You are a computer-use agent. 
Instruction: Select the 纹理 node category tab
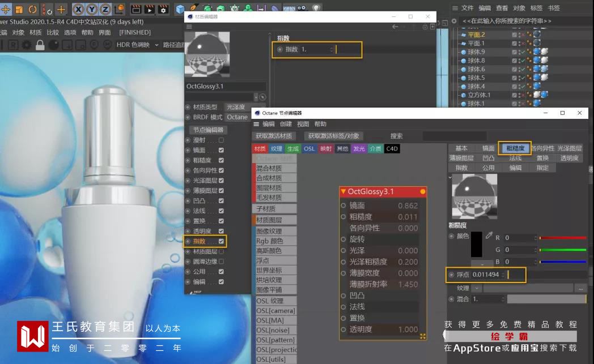(x=277, y=149)
